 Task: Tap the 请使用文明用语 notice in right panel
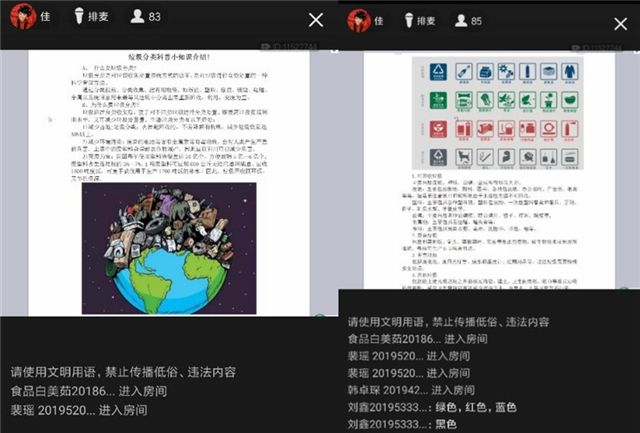tap(449, 322)
